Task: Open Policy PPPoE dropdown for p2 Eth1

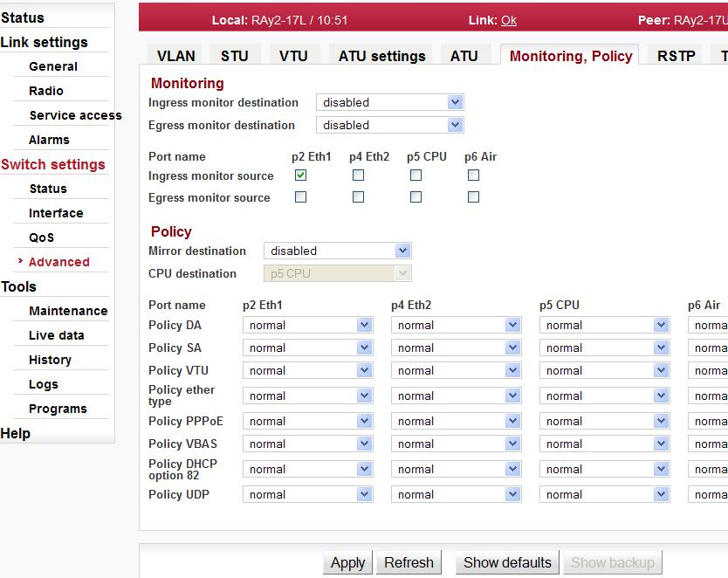Action: pyautogui.click(x=308, y=421)
